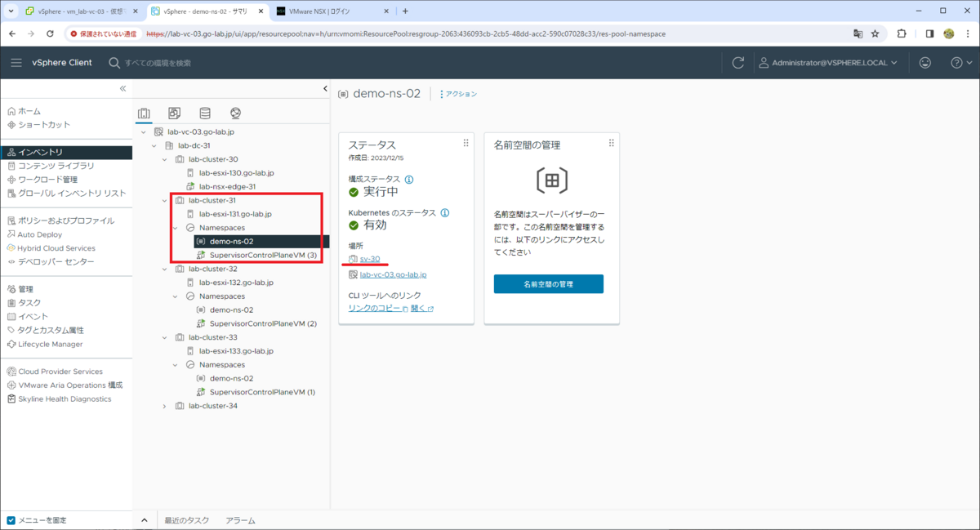This screenshot has height=530, width=980.
Task: Open lab-vc-03.go-lab.jp link in ステータス card
Action: tap(393, 275)
